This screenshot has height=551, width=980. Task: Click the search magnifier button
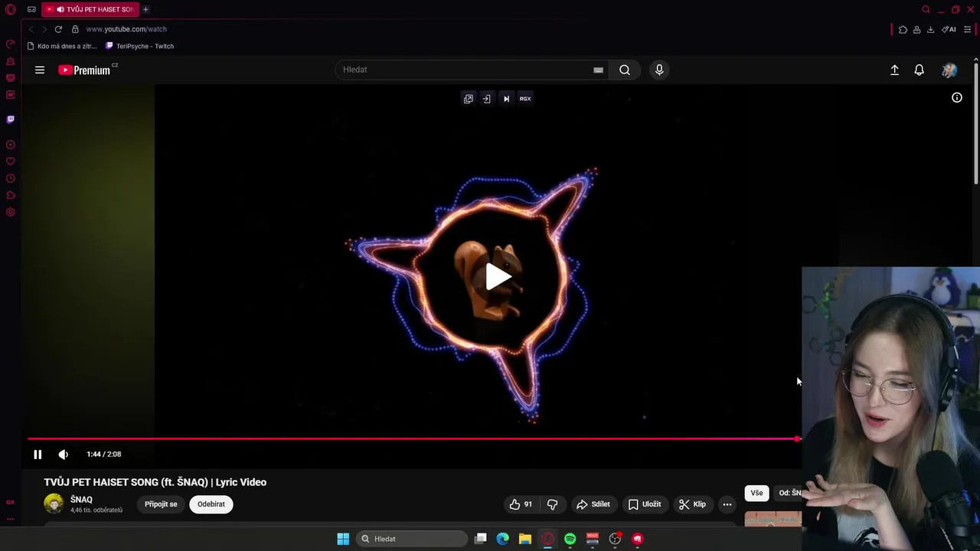coord(625,70)
